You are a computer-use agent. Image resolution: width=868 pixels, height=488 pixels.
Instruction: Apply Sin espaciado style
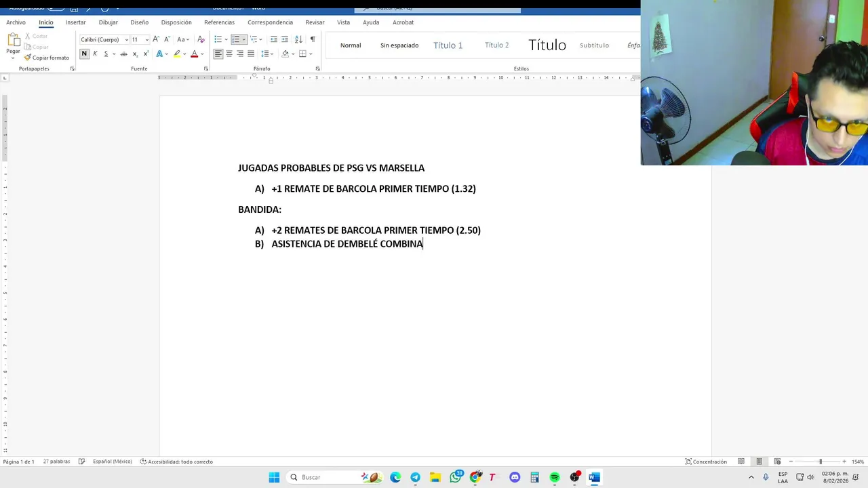(x=399, y=45)
